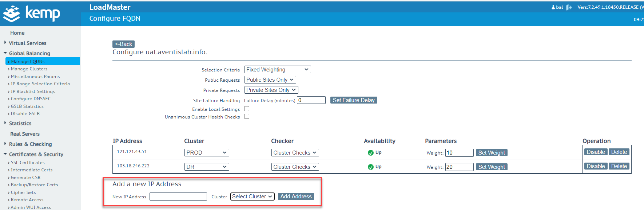Open GSLB Statistics

click(27, 106)
